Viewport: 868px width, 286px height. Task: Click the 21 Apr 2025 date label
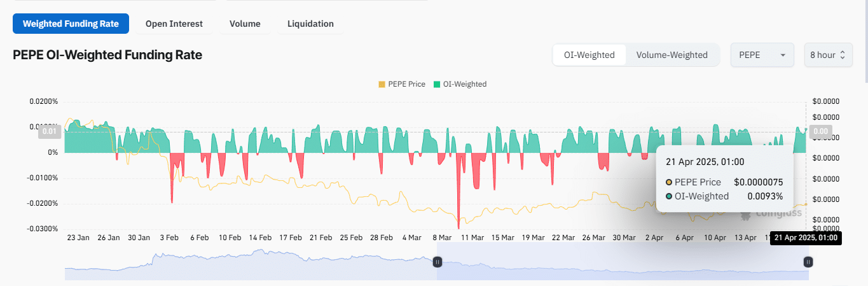tap(804, 238)
